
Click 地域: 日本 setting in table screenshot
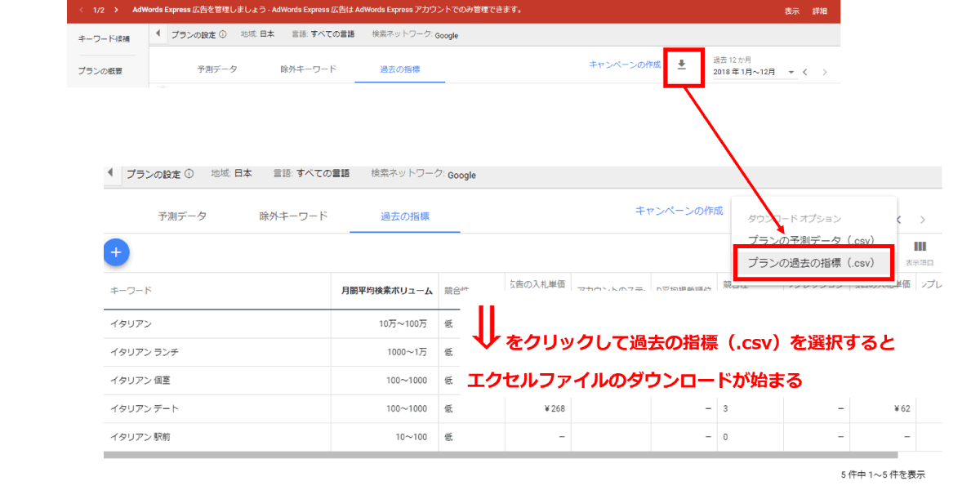pyautogui.click(x=231, y=174)
